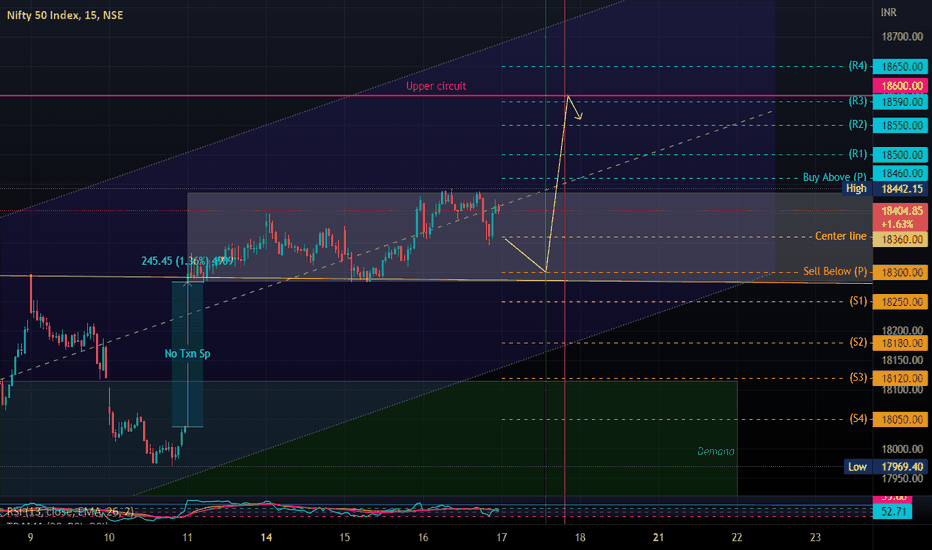Select the (R1) annotation text

858,154
